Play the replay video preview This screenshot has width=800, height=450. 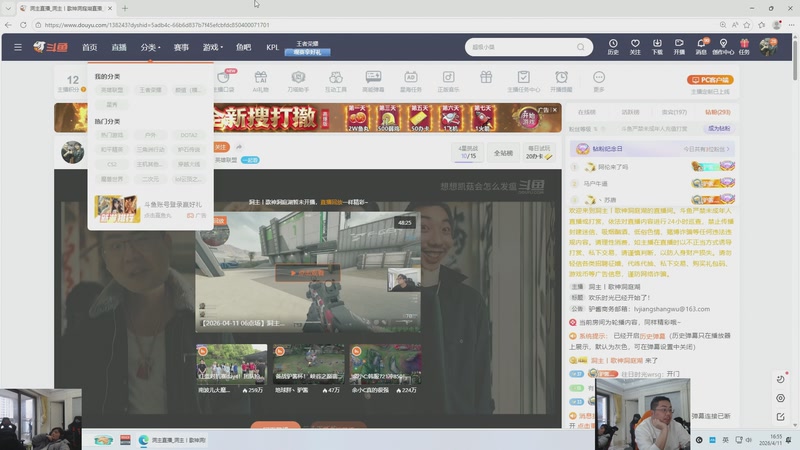click(308, 273)
